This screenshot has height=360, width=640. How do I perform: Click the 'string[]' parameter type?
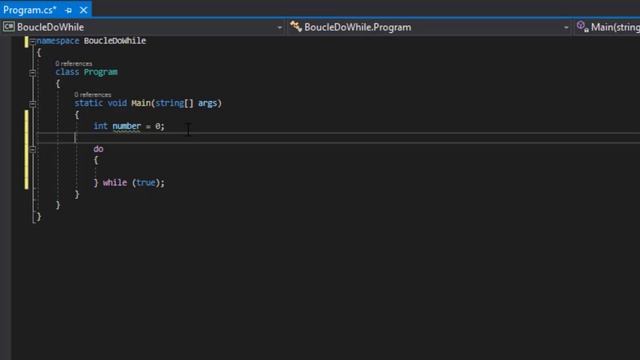click(x=174, y=103)
